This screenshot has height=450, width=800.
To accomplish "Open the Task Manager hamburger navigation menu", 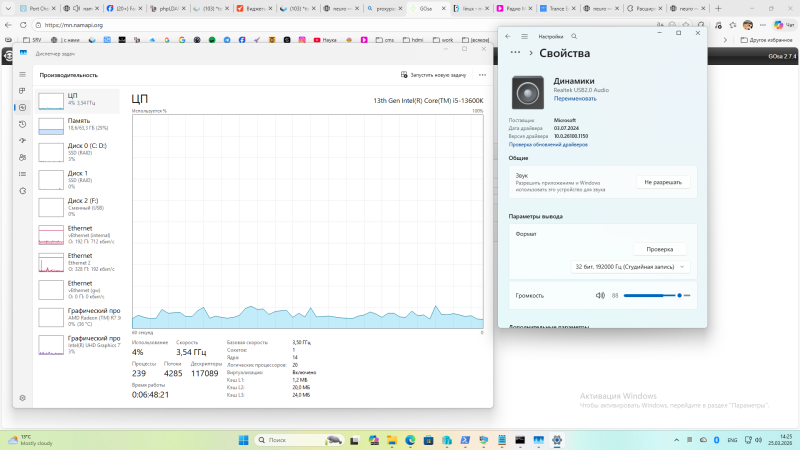I will tap(22, 75).
